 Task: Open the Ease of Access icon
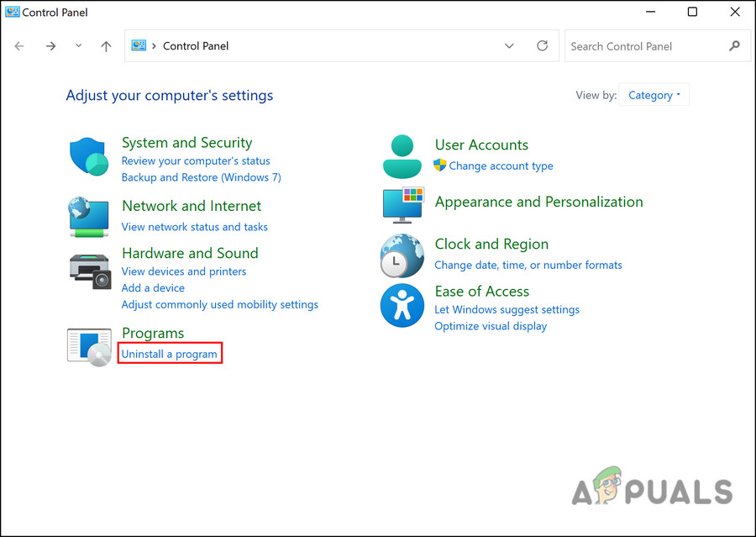402,306
